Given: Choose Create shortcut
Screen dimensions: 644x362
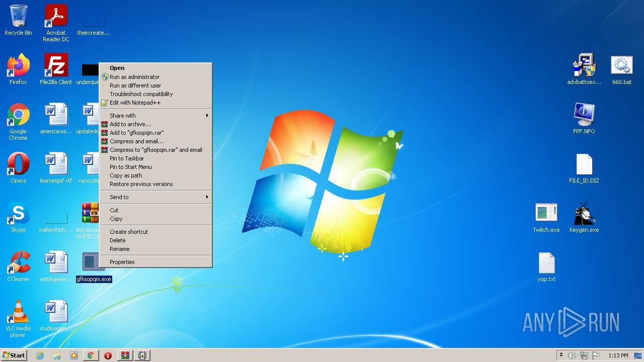Looking at the screenshot, I should point(155,232).
